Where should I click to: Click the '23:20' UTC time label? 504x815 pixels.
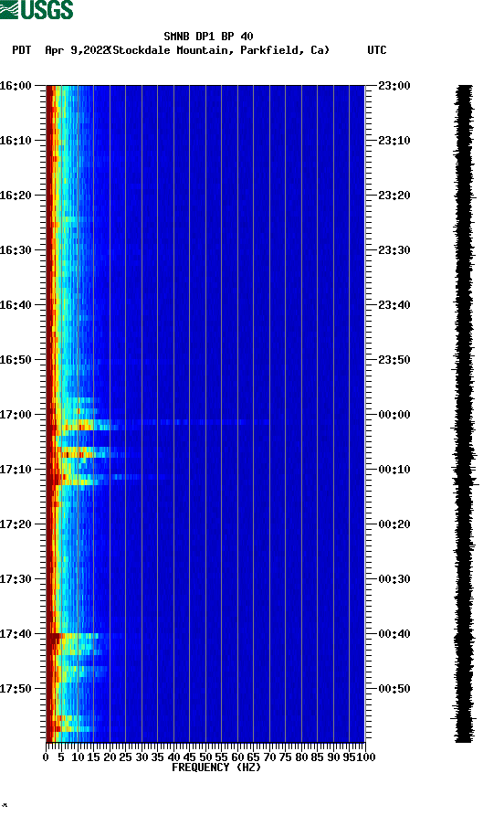394,196
